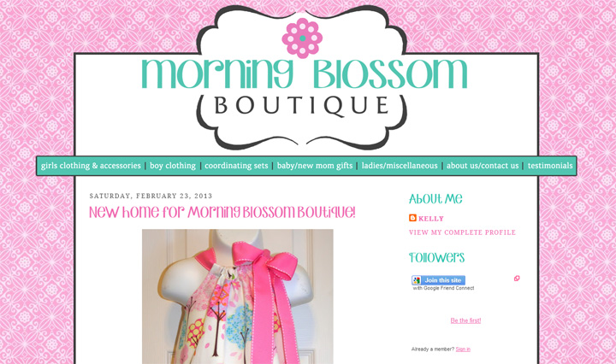Click View My Complete Profile link
Screen dimensions: 616x364
tap(462, 232)
